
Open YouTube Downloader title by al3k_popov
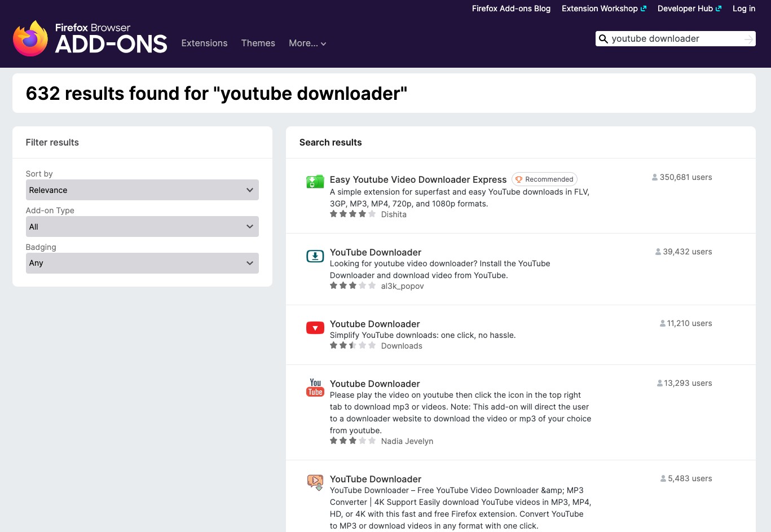376,252
